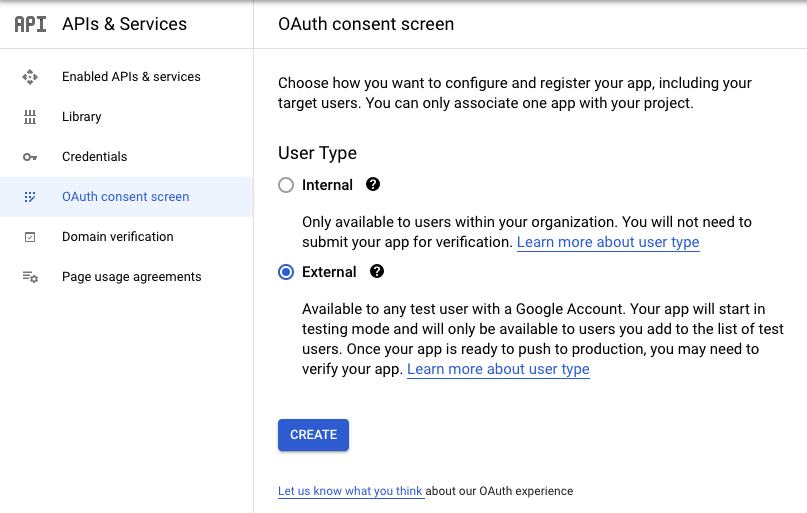Click the Domain verification checkbox icon

[30, 237]
